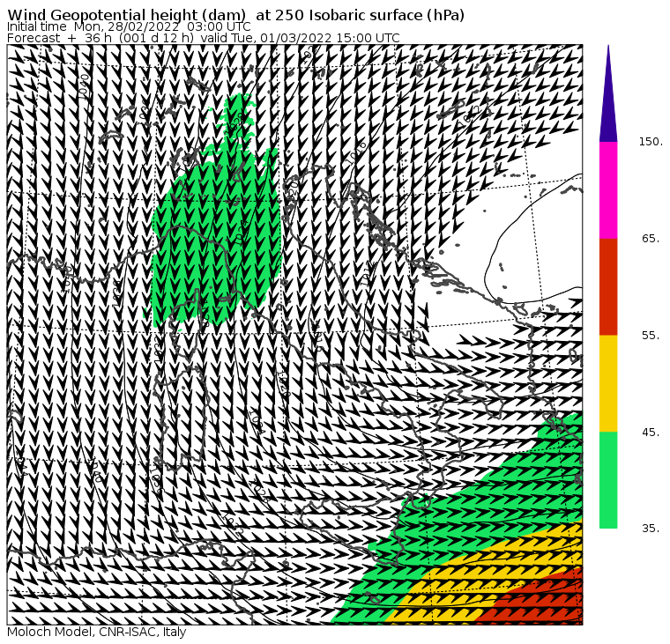Click the '55.' legend label
Image resolution: width=670 pixels, height=644 pixels.
pos(651,336)
